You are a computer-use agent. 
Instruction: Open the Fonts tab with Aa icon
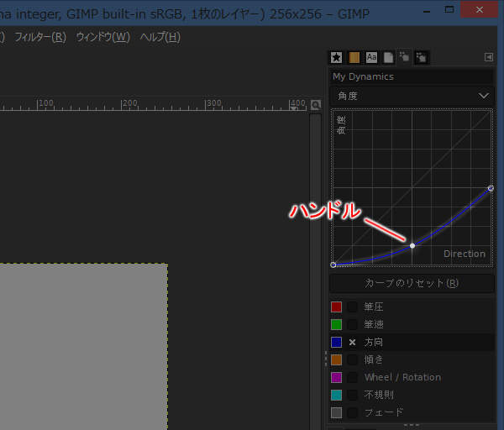point(371,57)
